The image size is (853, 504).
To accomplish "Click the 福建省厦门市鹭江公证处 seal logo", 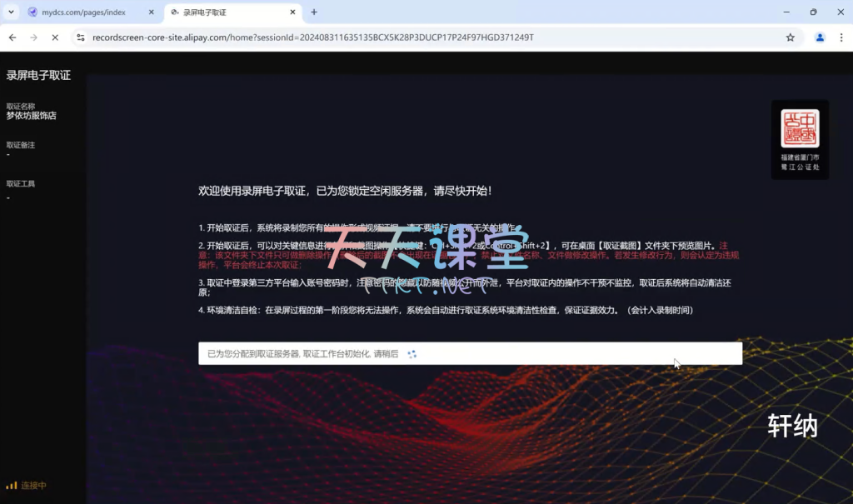I will pos(800,138).
